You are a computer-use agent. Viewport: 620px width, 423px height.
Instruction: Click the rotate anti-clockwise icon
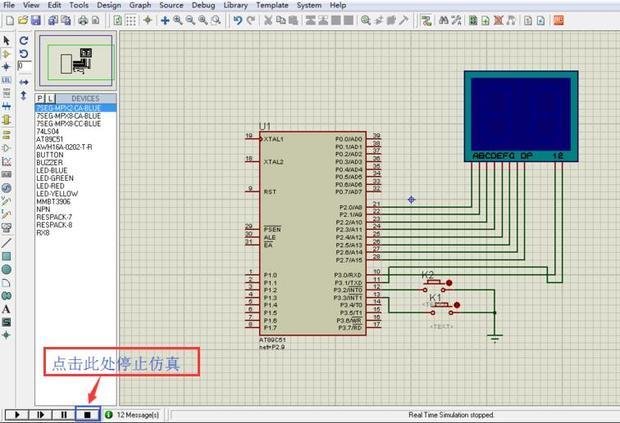pyautogui.click(x=24, y=54)
